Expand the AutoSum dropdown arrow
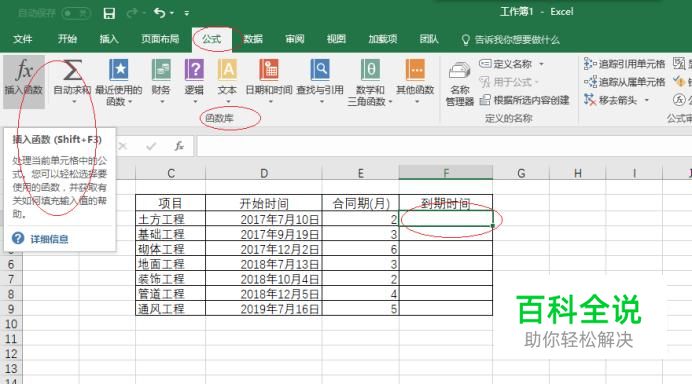 74,102
